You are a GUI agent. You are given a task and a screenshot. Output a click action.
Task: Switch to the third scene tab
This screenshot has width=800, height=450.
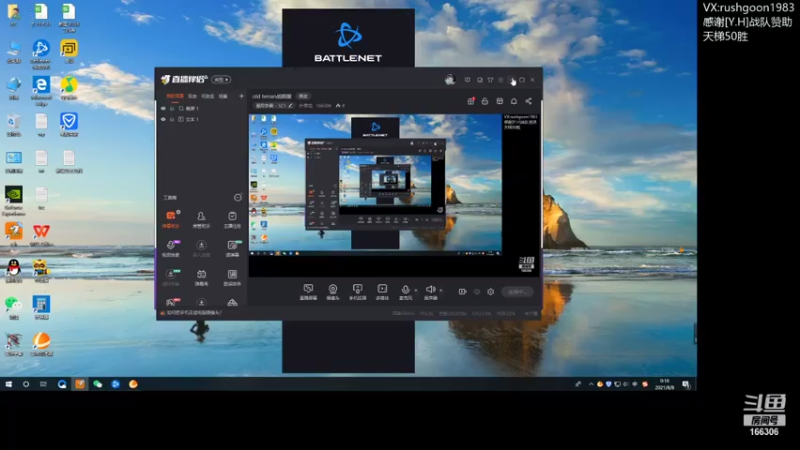pos(208,96)
